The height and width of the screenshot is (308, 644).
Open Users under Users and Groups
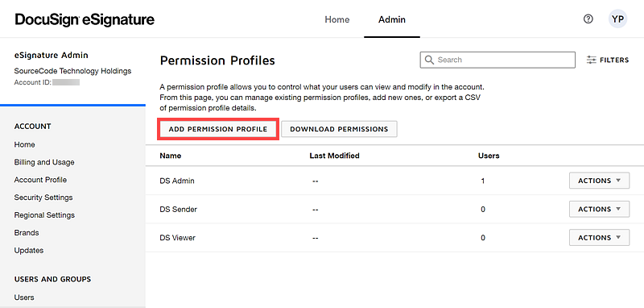coord(24,298)
